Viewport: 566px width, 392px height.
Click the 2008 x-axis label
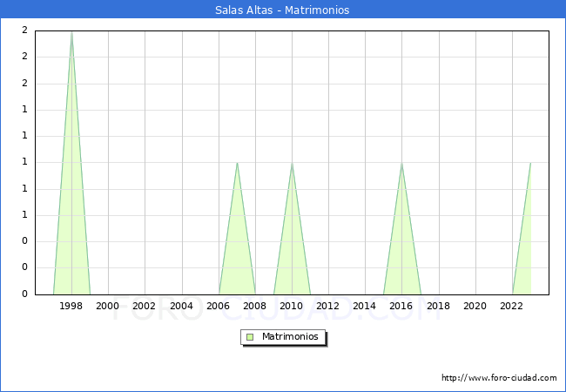[x=255, y=306]
